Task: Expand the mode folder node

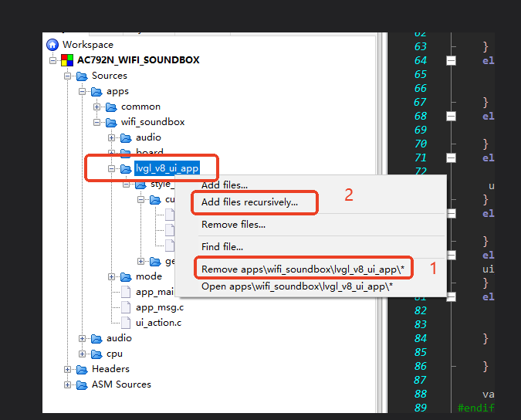Action: pyautogui.click(x=111, y=277)
